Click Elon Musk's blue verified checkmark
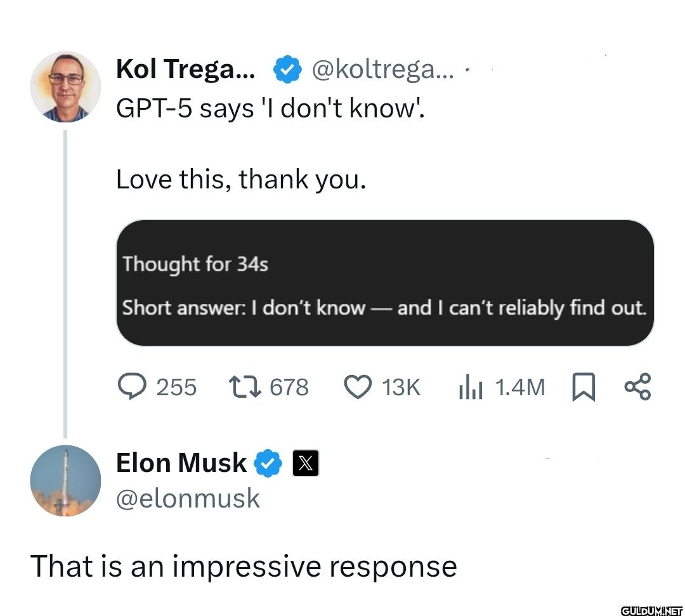This screenshot has width=685, height=616. click(x=268, y=463)
